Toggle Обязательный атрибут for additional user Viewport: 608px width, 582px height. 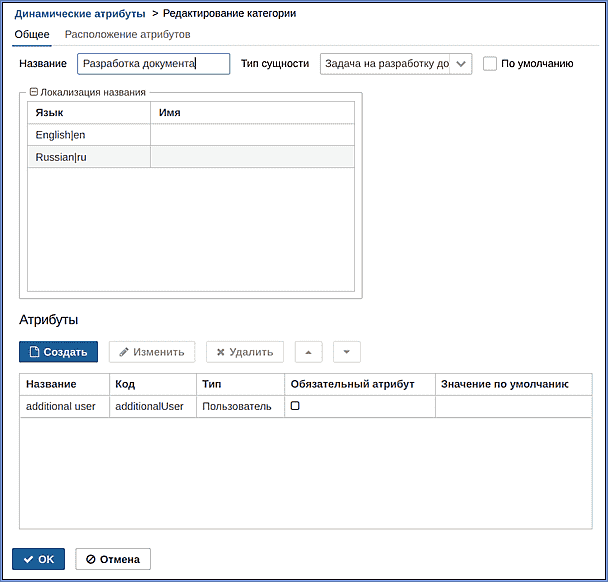click(x=295, y=406)
